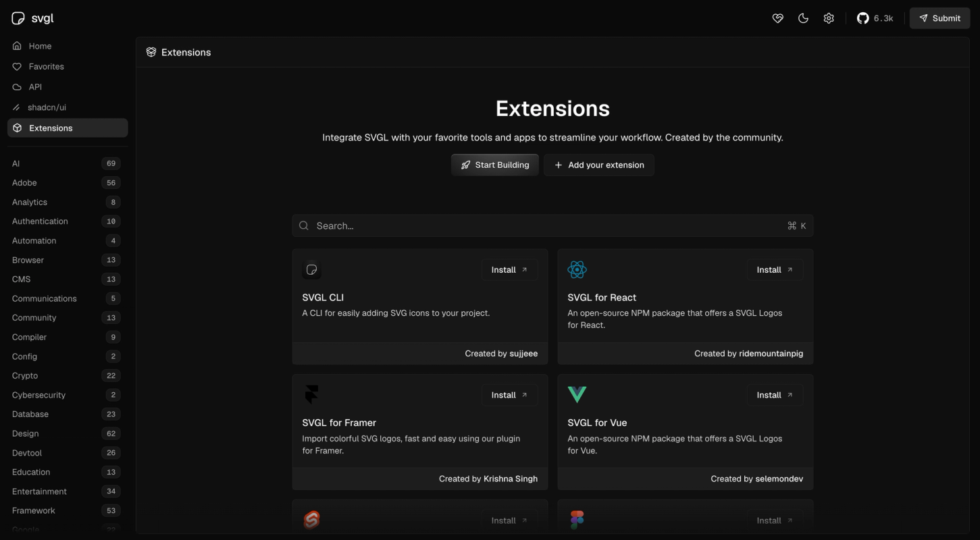This screenshot has width=980, height=540.
Task: Select Framework category
Action: point(66,510)
